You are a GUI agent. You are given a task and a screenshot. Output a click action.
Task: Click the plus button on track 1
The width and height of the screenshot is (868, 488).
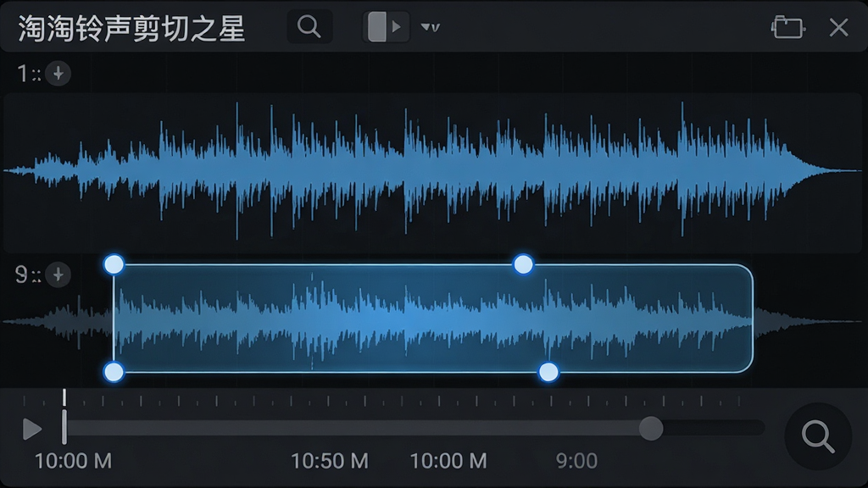58,74
